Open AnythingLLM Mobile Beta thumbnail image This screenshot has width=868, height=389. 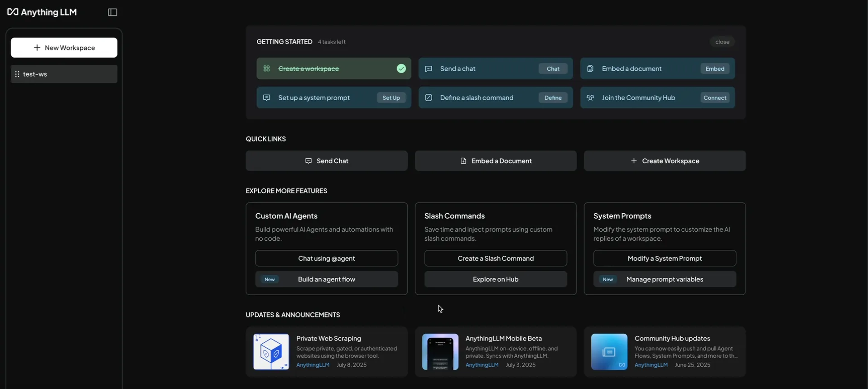440,352
